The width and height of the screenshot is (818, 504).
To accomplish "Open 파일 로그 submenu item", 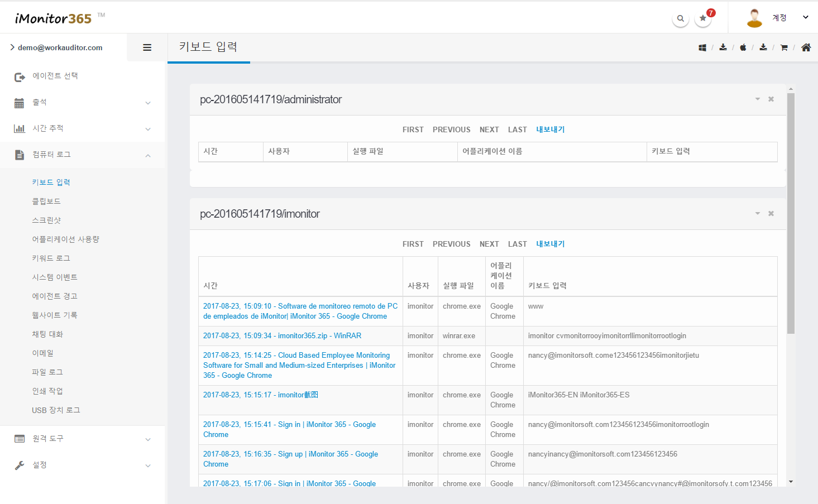I will pos(47,372).
